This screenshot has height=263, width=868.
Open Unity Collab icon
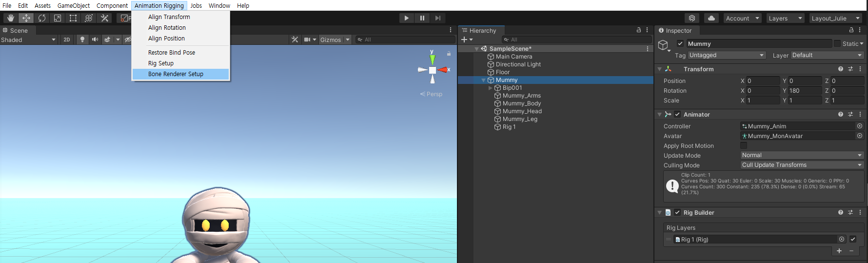pyautogui.click(x=692, y=18)
